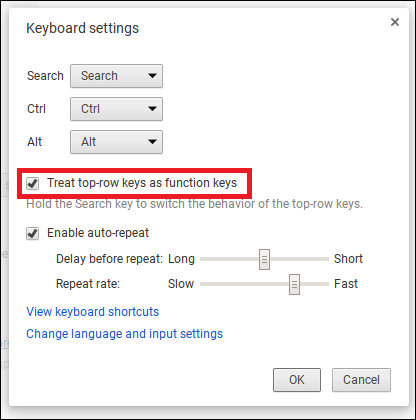Viewport: 416px width, 420px height.
Task: Click the Delay before repeat slider handle
Action: coord(264,259)
